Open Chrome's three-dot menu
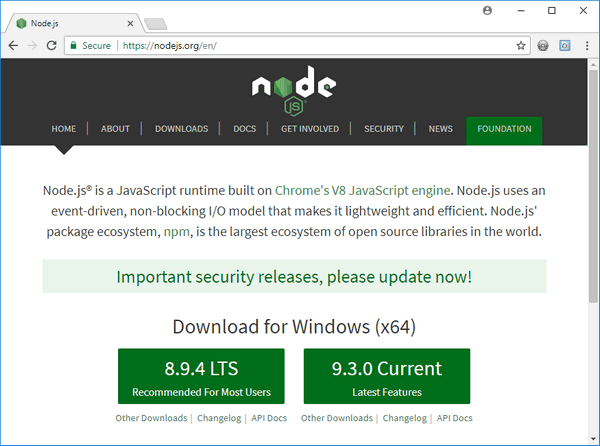Screen dimensions: 600x446 pyautogui.click(x=587, y=46)
